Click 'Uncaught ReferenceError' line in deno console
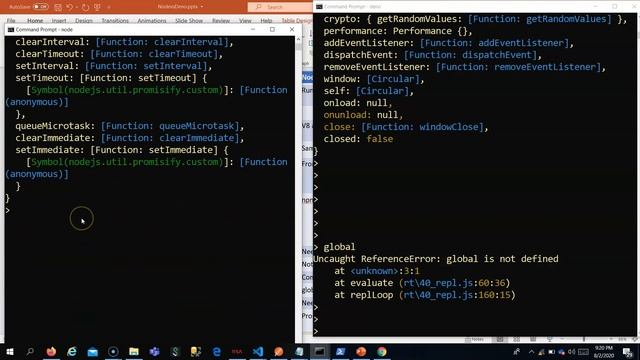Viewport: 640px width, 360px height. point(436,259)
